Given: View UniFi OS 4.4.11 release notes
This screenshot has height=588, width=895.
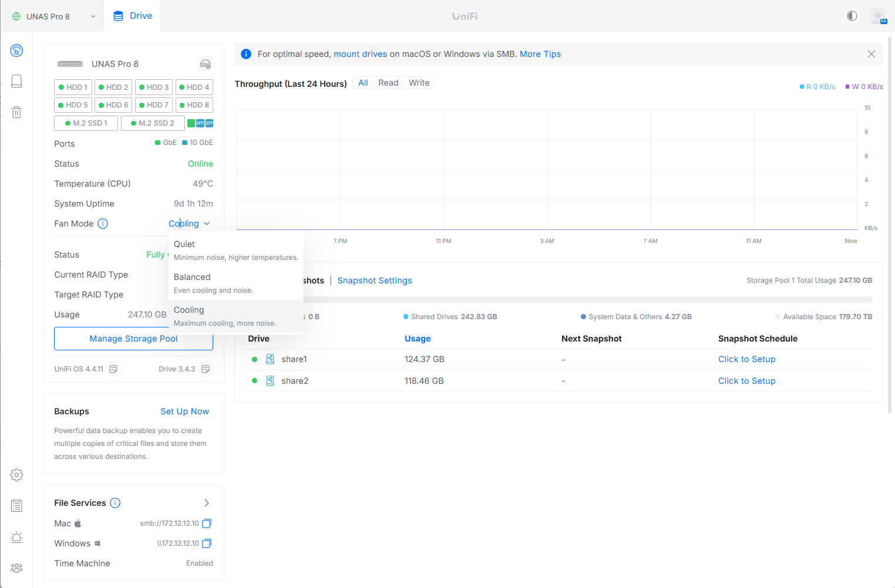Looking at the screenshot, I should (114, 369).
